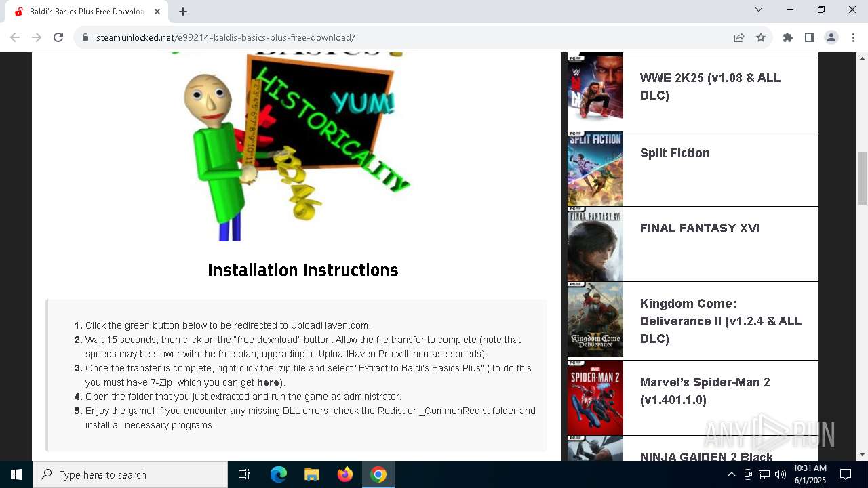Close the Baldi's Basics Plus tab
The height and width of the screenshot is (488, 868).
pos(157,12)
